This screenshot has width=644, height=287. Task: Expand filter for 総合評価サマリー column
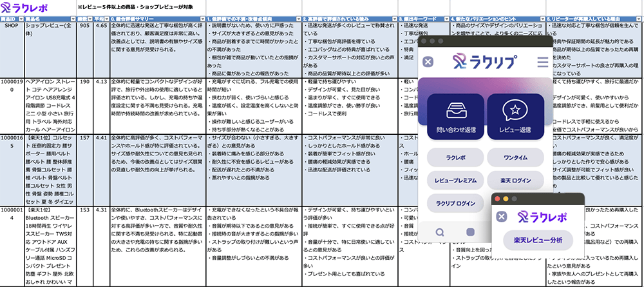[x=204, y=20]
